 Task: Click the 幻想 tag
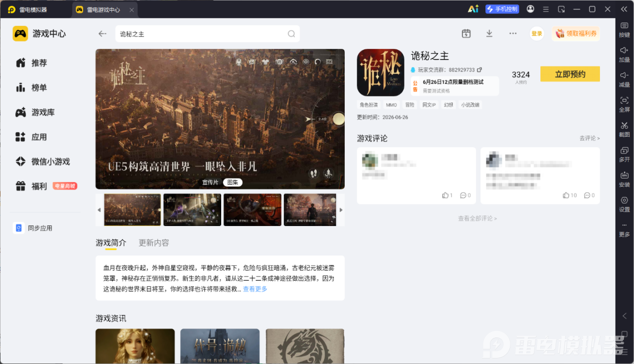tap(448, 105)
